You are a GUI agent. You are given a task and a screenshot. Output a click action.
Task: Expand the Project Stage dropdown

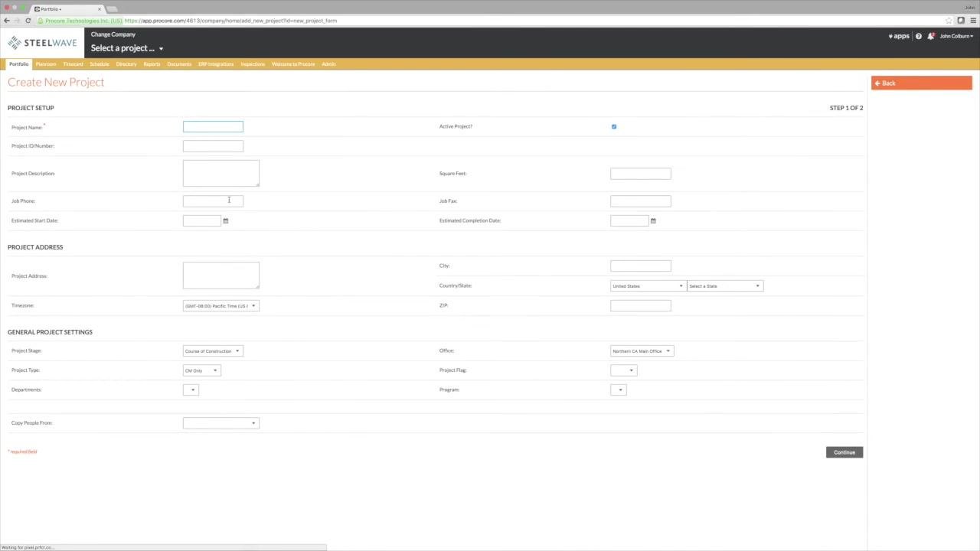tap(212, 351)
